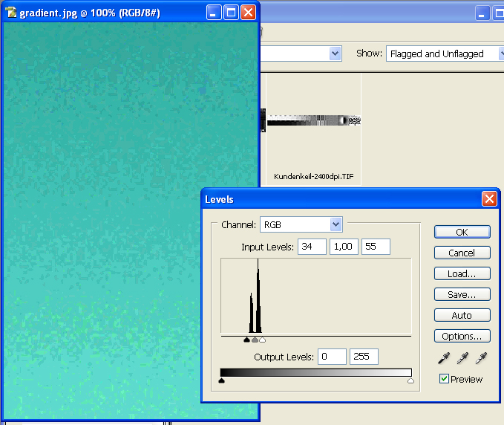This screenshot has width=504, height=425.
Task: Open the Show Flagged and Unflagged dropdown
Action: pos(445,53)
